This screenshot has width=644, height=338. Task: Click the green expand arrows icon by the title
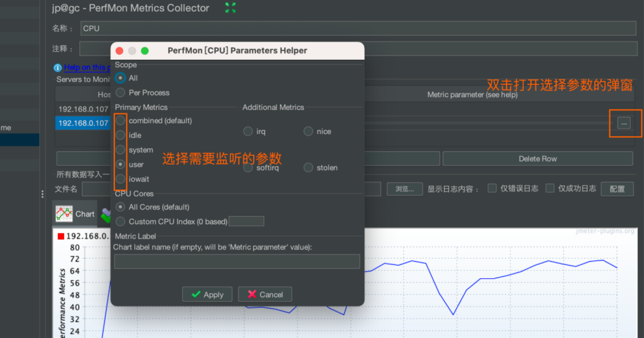pyautogui.click(x=230, y=8)
